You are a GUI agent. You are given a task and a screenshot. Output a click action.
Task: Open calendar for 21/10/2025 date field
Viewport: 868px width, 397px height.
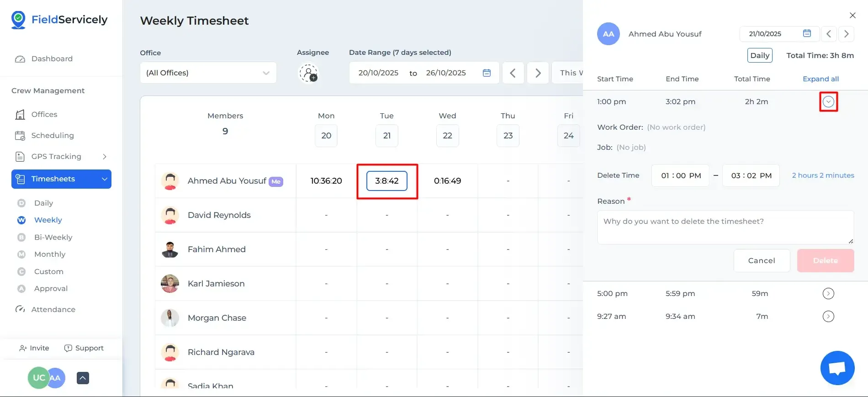tap(807, 33)
